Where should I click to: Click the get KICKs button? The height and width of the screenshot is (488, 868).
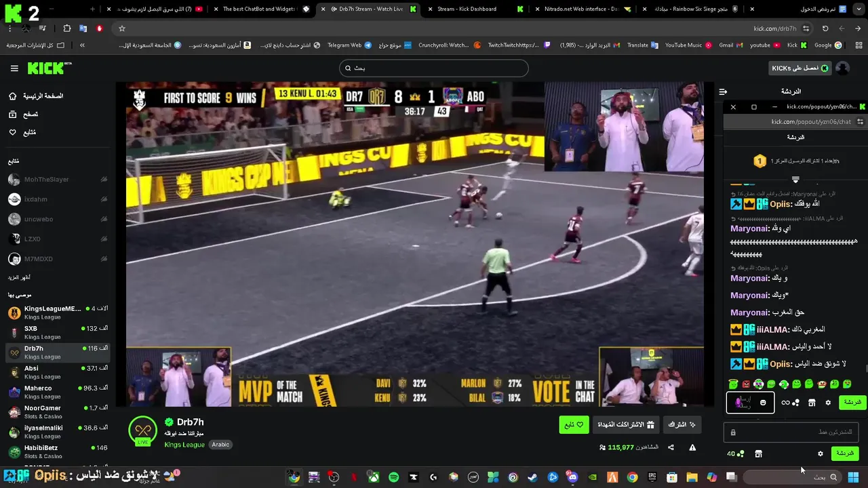800,68
